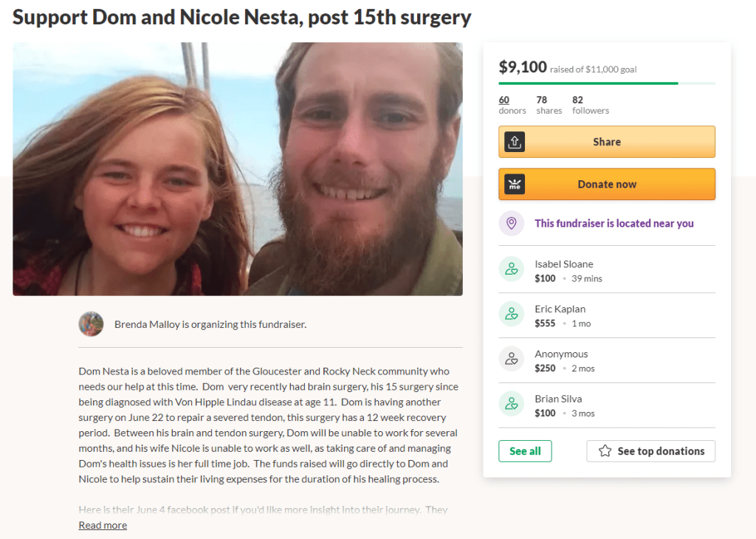Click Brian Silva's donor avatar icon
756x539 pixels.
(x=511, y=405)
